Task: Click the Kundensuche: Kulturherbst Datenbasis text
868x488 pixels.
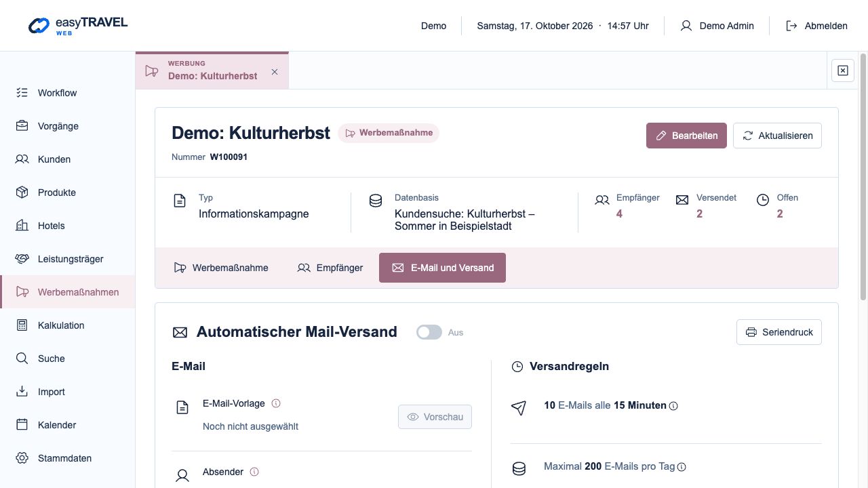Action: coord(465,220)
